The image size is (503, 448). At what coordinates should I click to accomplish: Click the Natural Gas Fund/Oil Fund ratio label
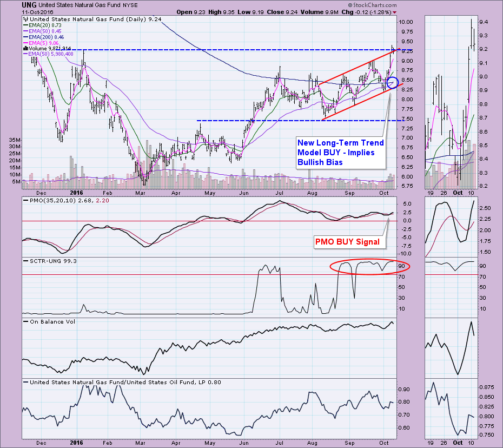click(x=122, y=382)
